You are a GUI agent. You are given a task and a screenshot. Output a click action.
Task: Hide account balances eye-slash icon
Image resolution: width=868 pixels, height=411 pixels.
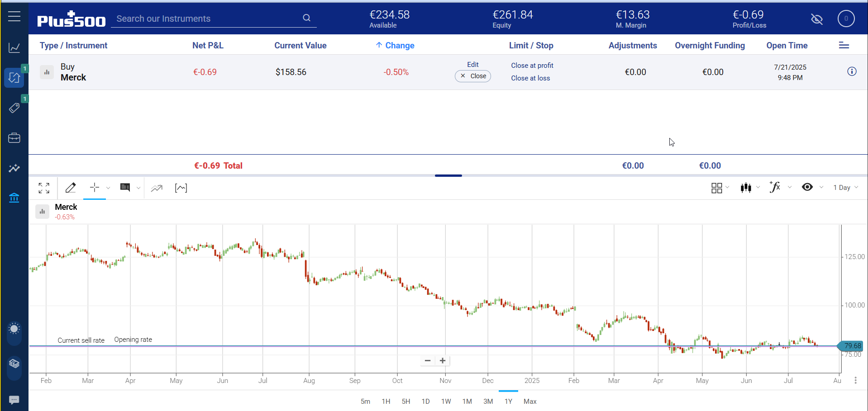point(817,19)
